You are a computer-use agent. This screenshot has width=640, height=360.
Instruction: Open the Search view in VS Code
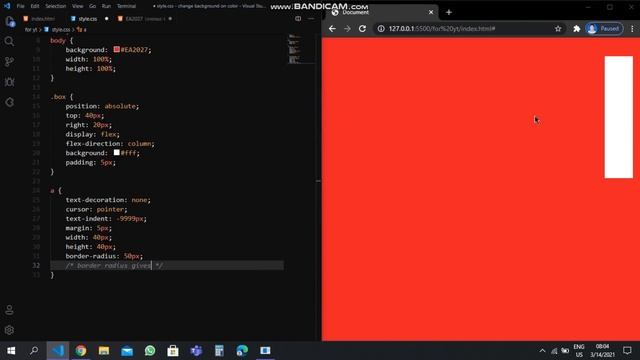[x=9, y=41]
